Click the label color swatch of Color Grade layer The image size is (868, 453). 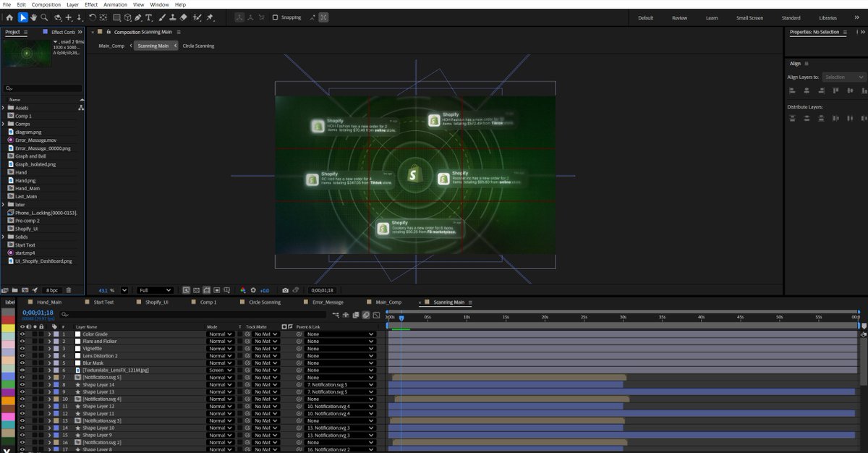[x=56, y=334]
